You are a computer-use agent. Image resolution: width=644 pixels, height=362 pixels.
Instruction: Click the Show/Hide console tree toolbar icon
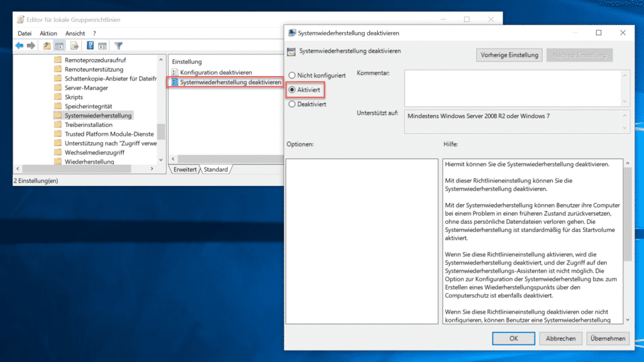click(59, 45)
